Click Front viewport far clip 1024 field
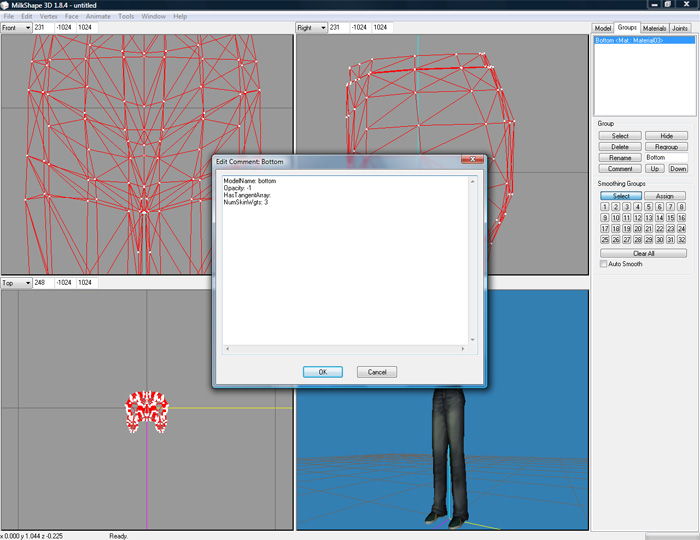 pyautogui.click(x=87, y=28)
